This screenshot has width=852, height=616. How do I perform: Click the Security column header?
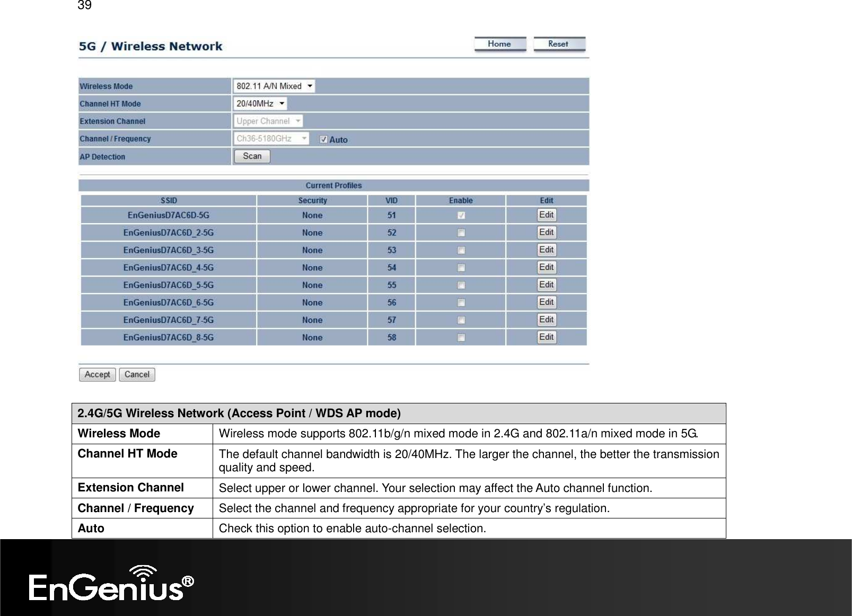(312, 200)
